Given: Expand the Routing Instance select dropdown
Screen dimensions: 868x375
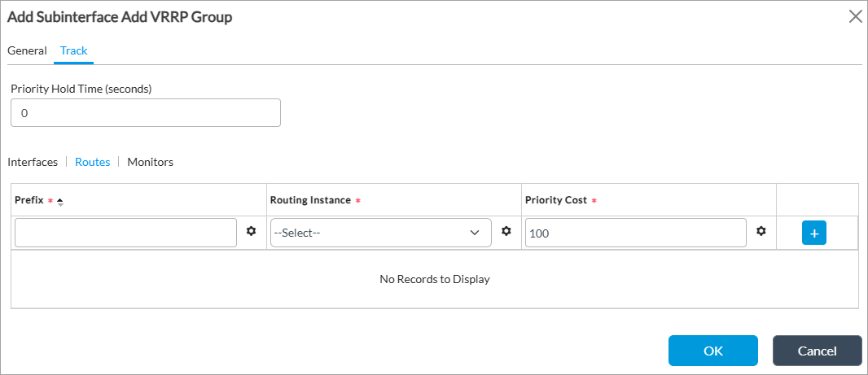Looking at the screenshot, I should click(380, 233).
